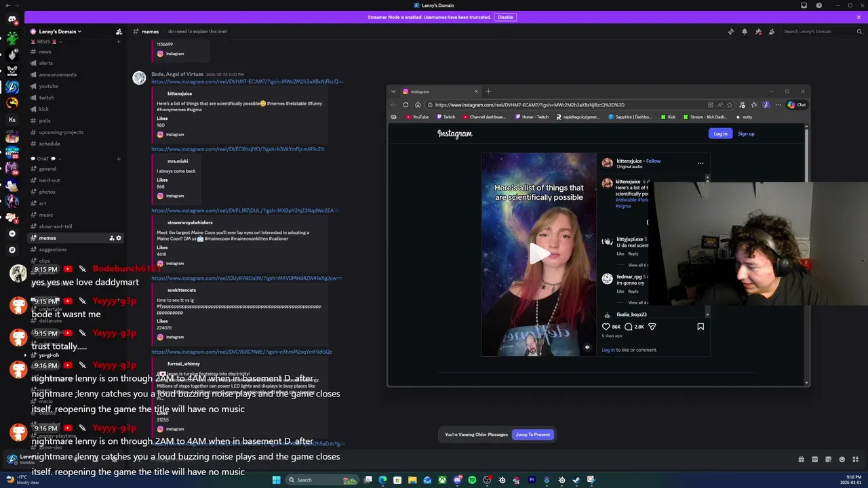Add a server with the plus icon
This screenshot has height=488, width=868.
pyautogui.click(x=12, y=233)
